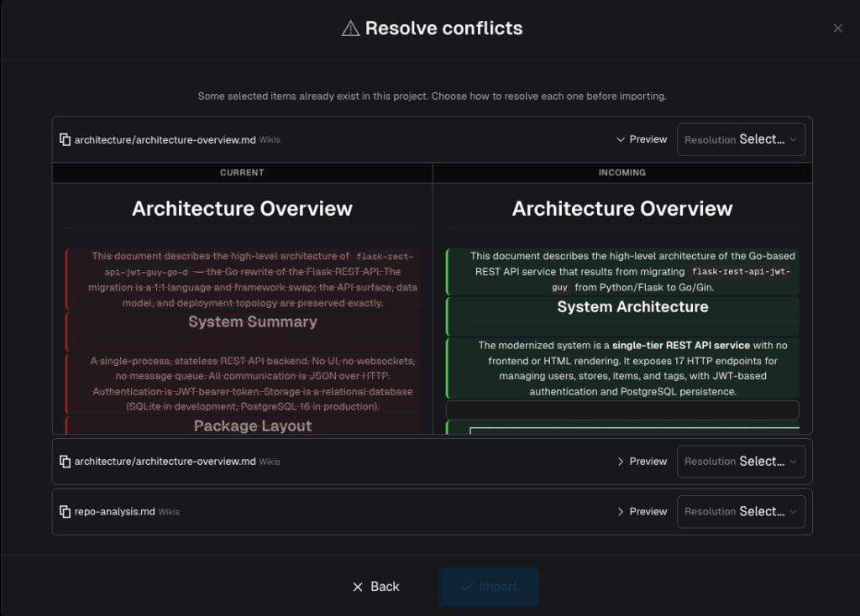Click the Architecture Overview heading in the CURRENT pane

(242, 209)
